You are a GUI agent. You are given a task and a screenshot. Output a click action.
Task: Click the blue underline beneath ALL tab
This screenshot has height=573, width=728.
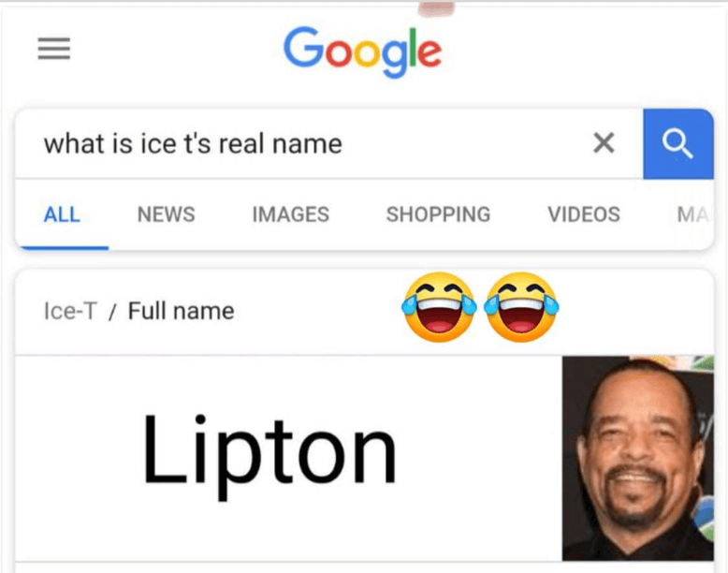(x=64, y=248)
